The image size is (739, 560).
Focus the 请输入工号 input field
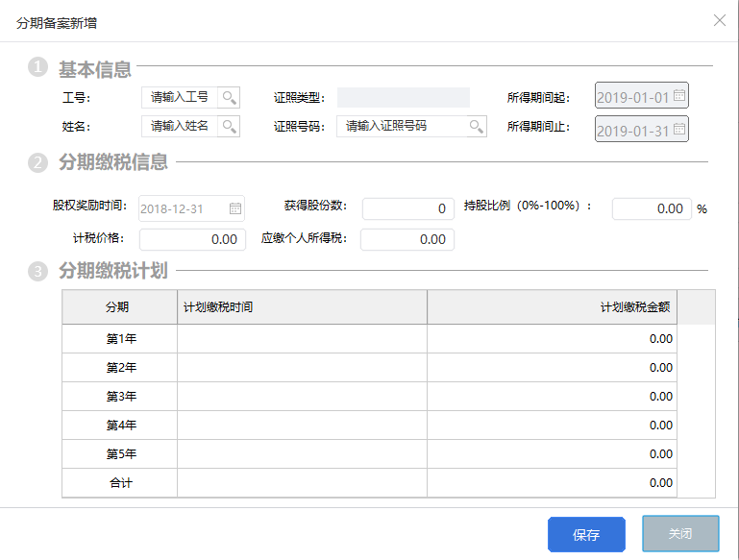coord(180,97)
